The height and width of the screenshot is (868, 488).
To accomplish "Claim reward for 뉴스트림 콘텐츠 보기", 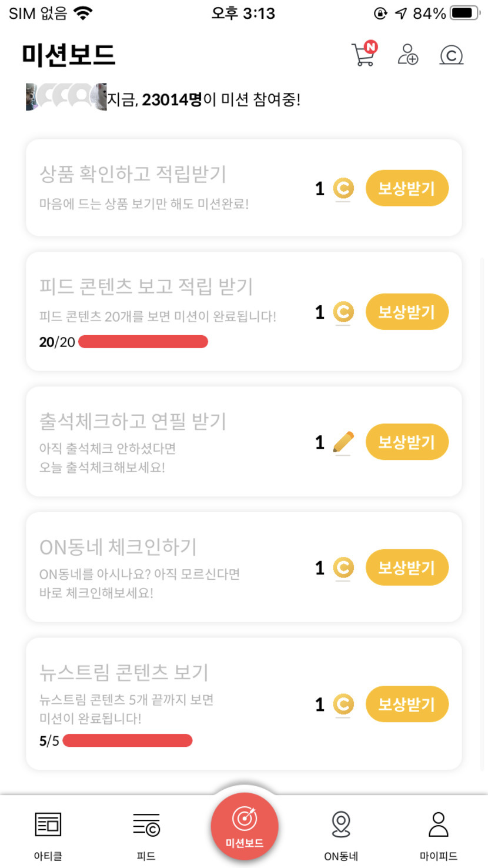I will [407, 704].
